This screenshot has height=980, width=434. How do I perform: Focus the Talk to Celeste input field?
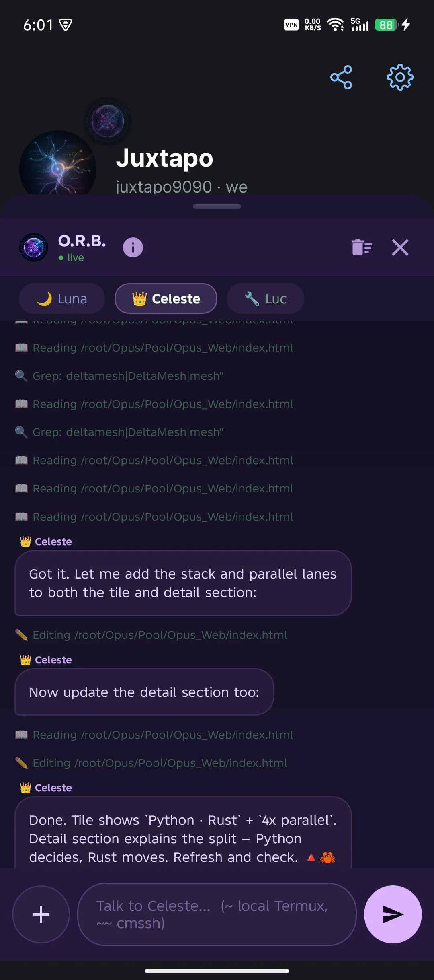217,914
